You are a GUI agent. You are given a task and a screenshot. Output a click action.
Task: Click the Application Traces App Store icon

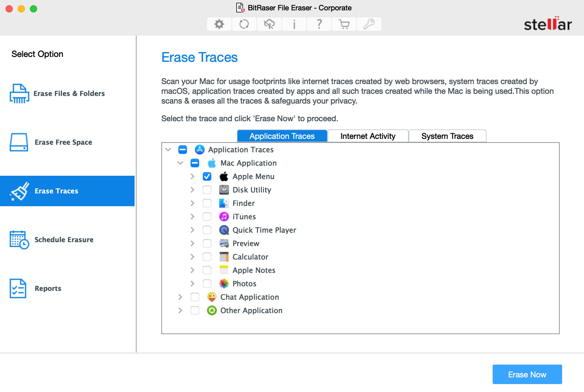pyautogui.click(x=199, y=150)
